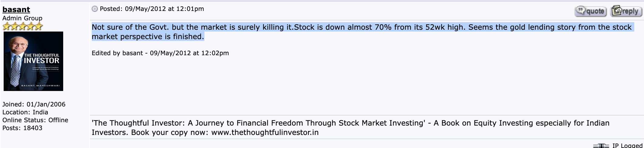The image size is (644, 148).
Task: Click the 'Location: India' text
Action: coord(25,112)
